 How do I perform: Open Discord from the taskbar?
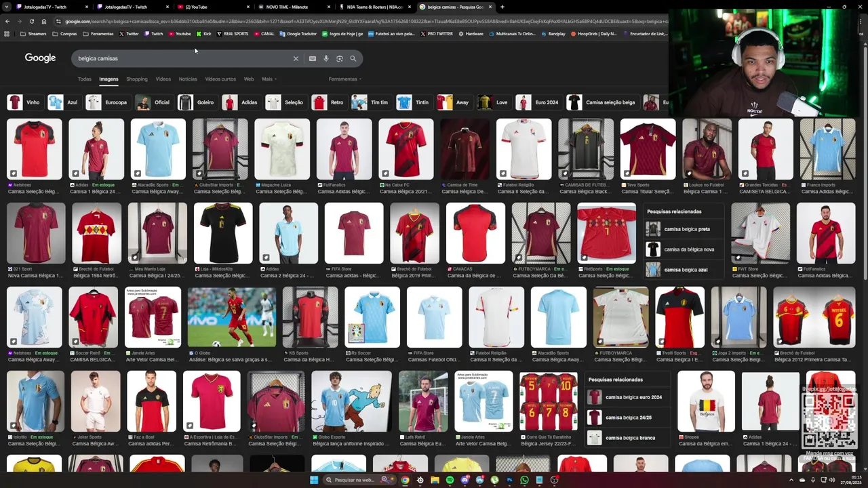[x=465, y=480]
